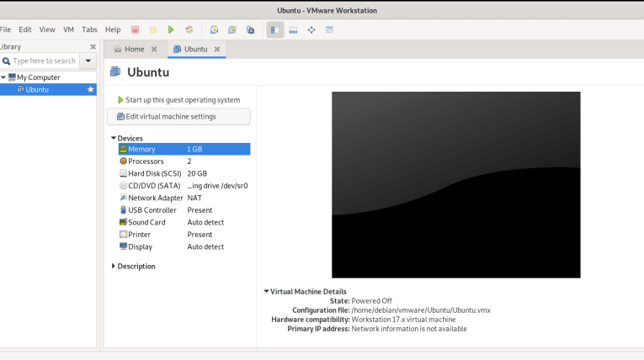The image size is (644, 360).
Task: Toggle the favorite star on Ubuntu
Action: pos(91,89)
